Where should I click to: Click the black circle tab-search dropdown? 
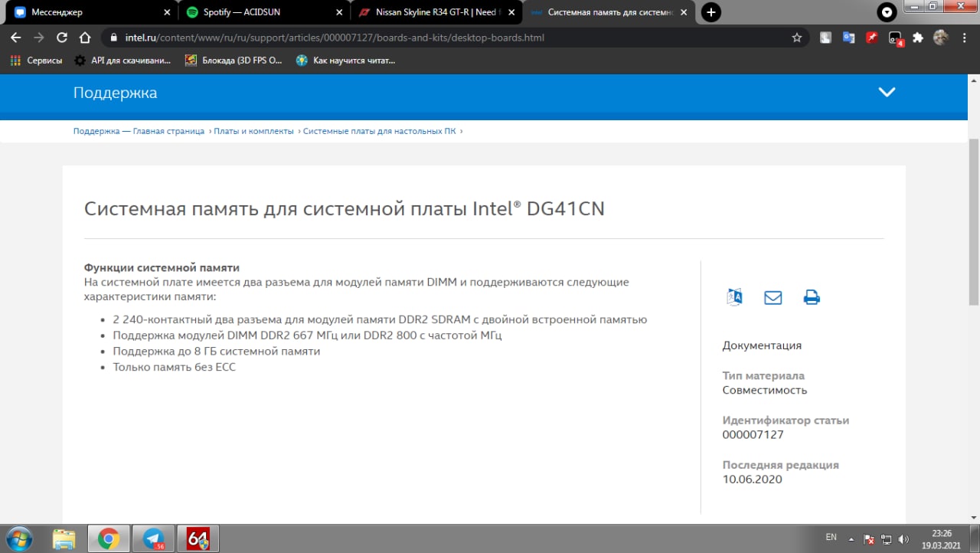pos(887,12)
